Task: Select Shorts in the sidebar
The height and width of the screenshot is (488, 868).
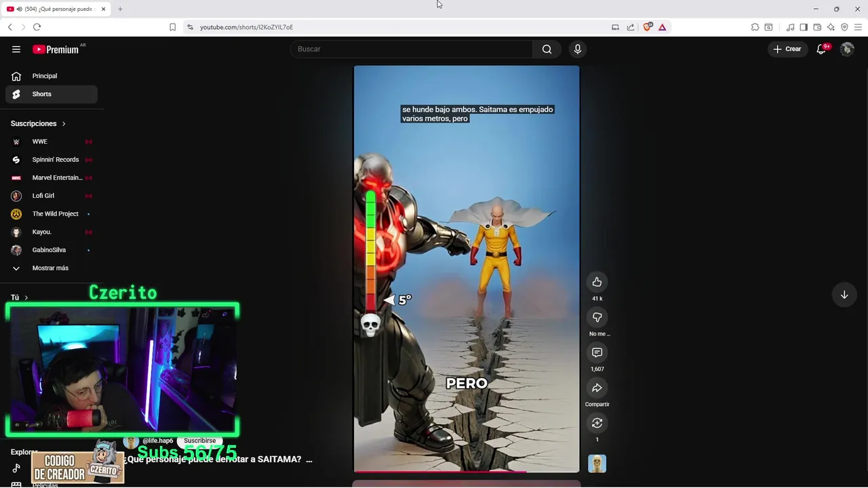Action: 52,94
